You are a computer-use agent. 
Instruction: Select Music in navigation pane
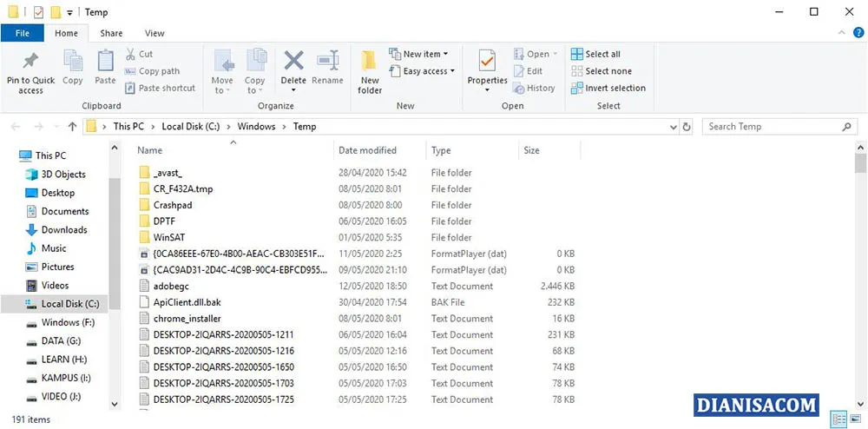click(46, 248)
